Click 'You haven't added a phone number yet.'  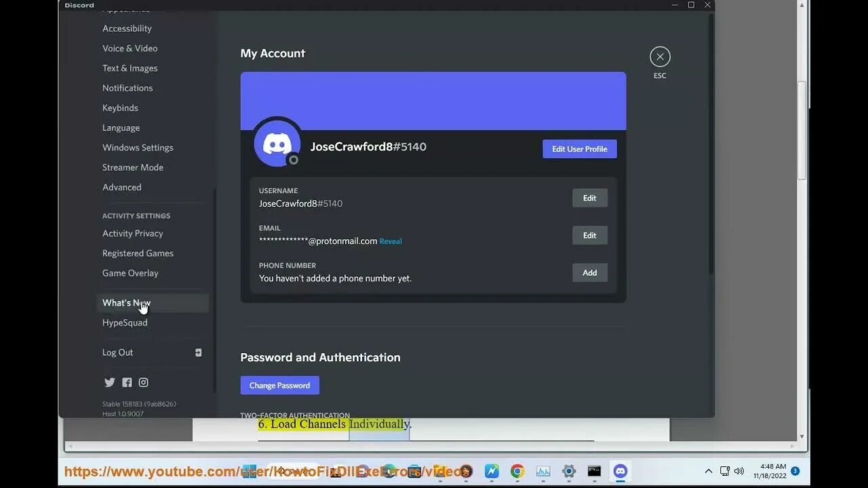coord(335,279)
